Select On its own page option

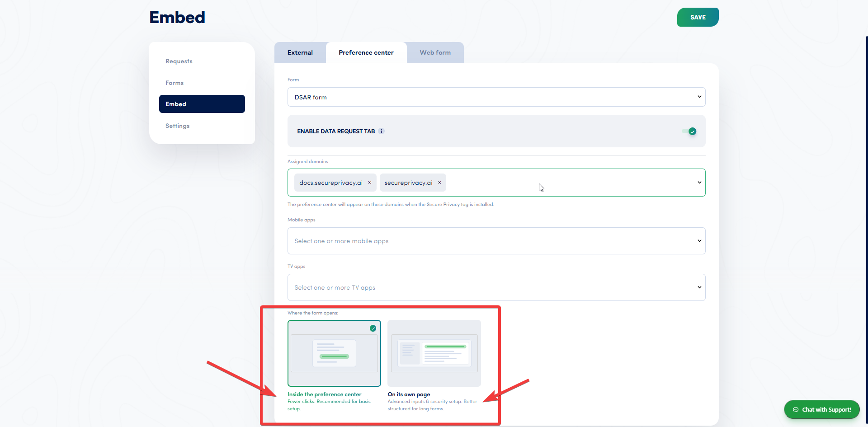coord(434,353)
